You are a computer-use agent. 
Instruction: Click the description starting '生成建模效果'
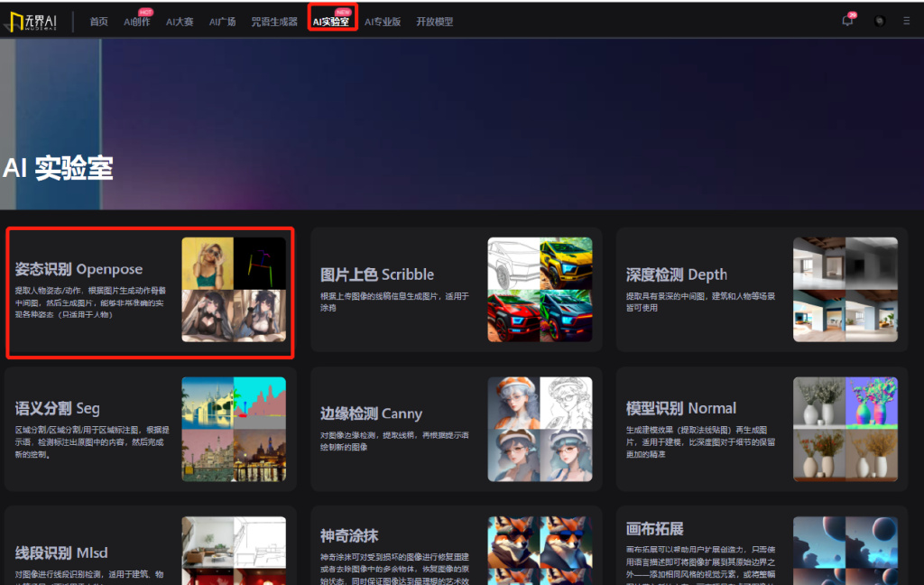(700, 441)
